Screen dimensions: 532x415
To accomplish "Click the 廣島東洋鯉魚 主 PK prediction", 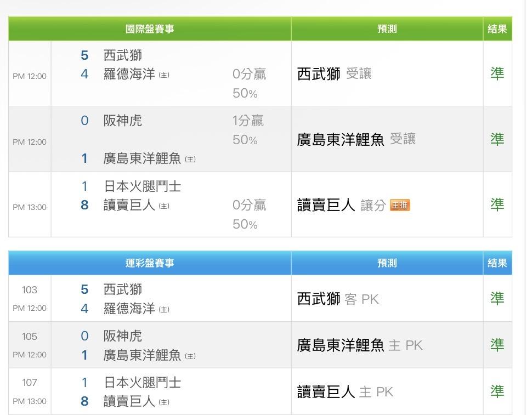I will coord(360,345).
